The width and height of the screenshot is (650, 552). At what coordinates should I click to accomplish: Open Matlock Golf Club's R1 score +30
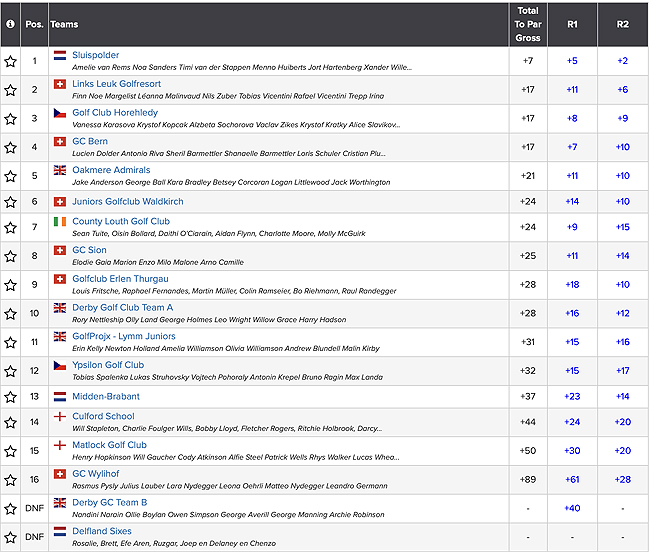pos(572,450)
